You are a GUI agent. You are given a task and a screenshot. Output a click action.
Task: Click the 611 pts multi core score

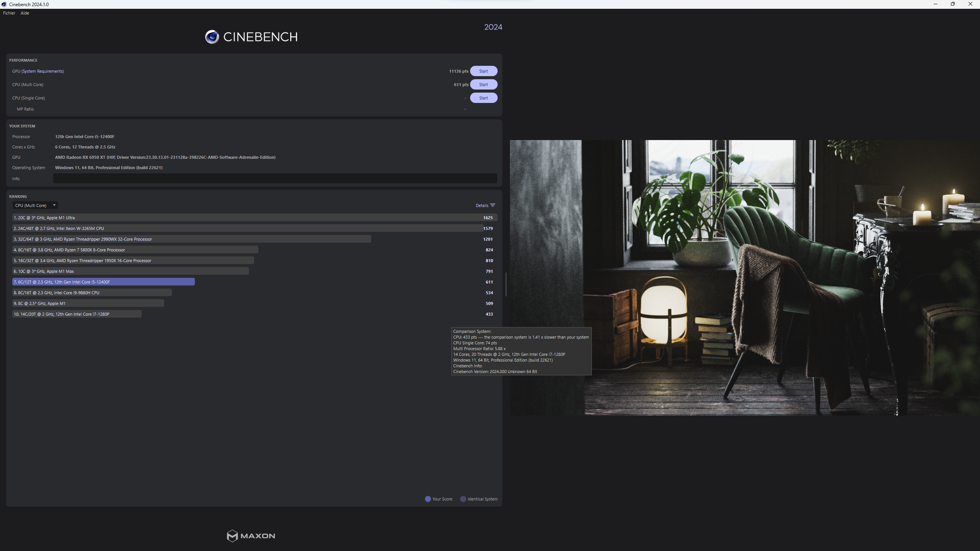pos(461,85)
